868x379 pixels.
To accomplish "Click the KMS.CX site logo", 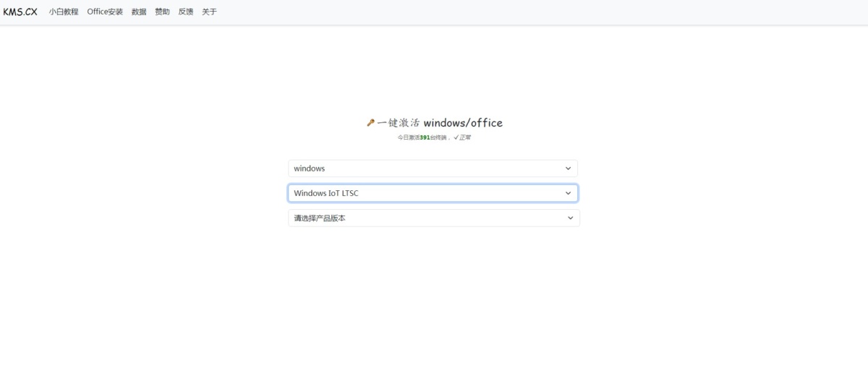I will click(x=20, y=12).
